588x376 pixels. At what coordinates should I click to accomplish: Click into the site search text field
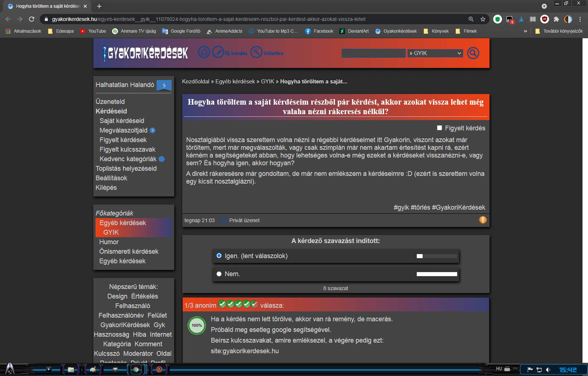(373, 53)
